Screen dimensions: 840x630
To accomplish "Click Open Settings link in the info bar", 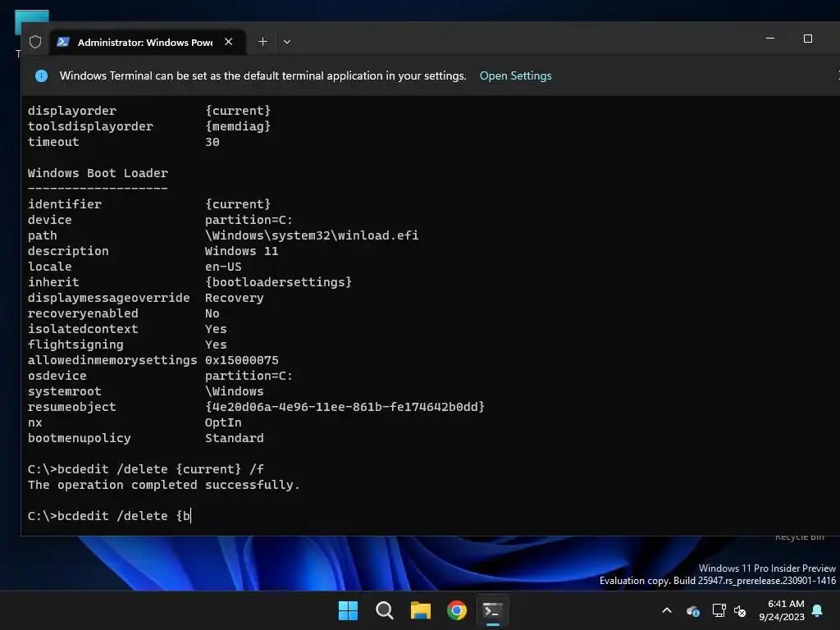I will (515, 75).
